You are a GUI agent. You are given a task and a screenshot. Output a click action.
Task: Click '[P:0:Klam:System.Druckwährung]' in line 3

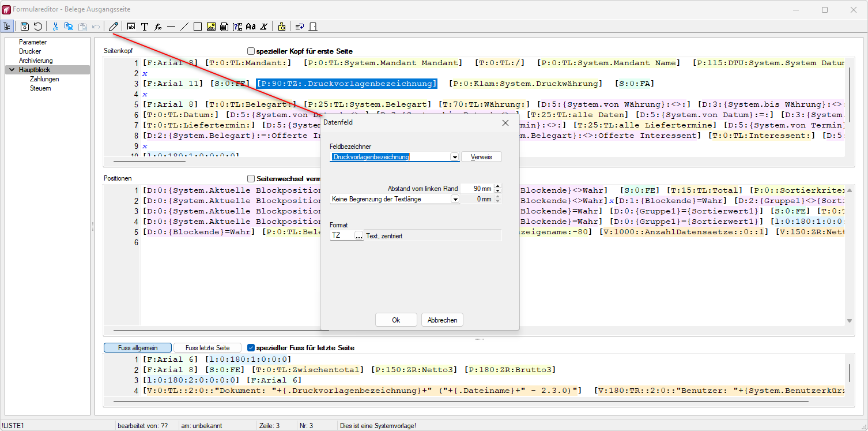point(526,84)
